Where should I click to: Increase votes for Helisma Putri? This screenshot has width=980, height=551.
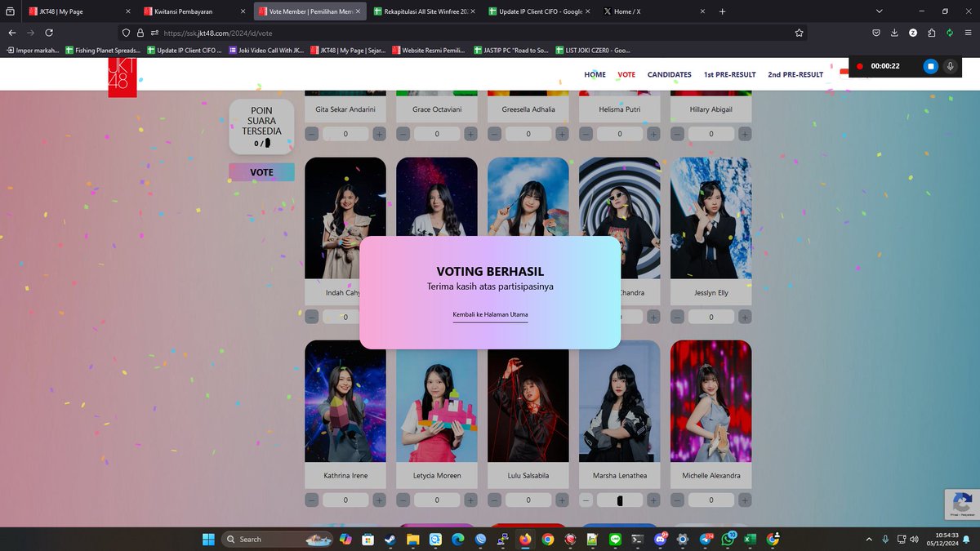654,134
